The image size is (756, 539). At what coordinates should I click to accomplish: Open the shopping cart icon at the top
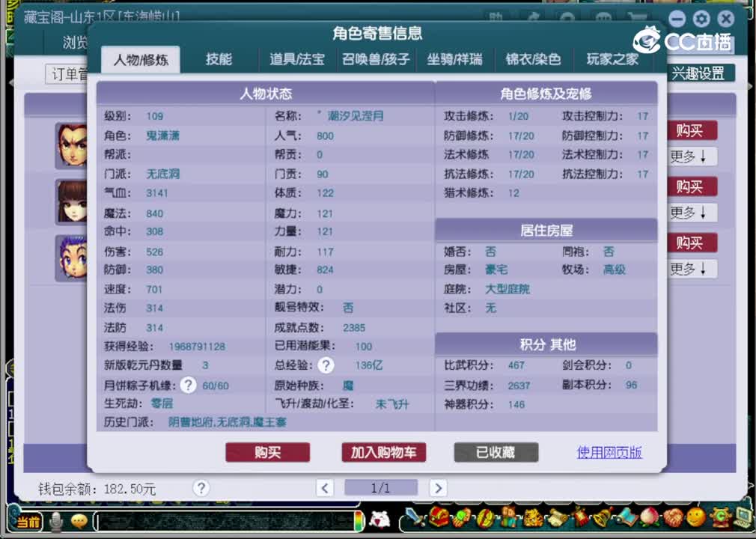click(x=638, y=17)
